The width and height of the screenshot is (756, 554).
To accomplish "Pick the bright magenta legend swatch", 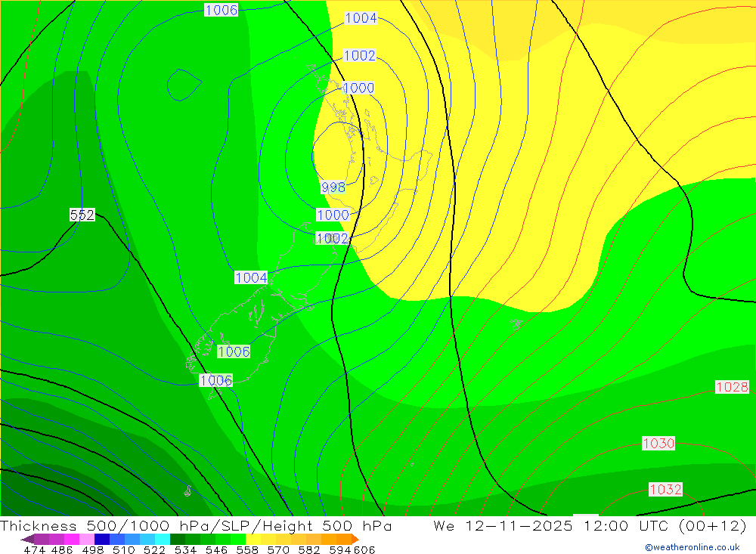I will [71, 539].
